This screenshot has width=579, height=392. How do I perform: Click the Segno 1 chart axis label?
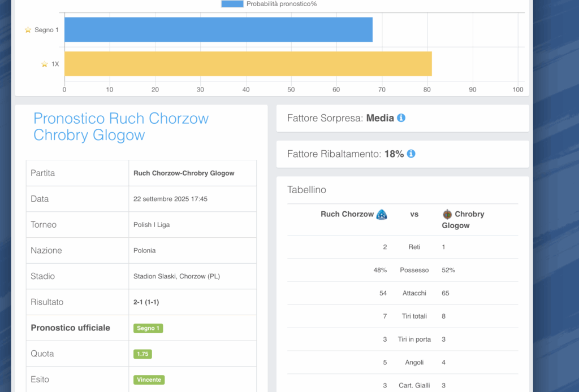tap(46, 30)
